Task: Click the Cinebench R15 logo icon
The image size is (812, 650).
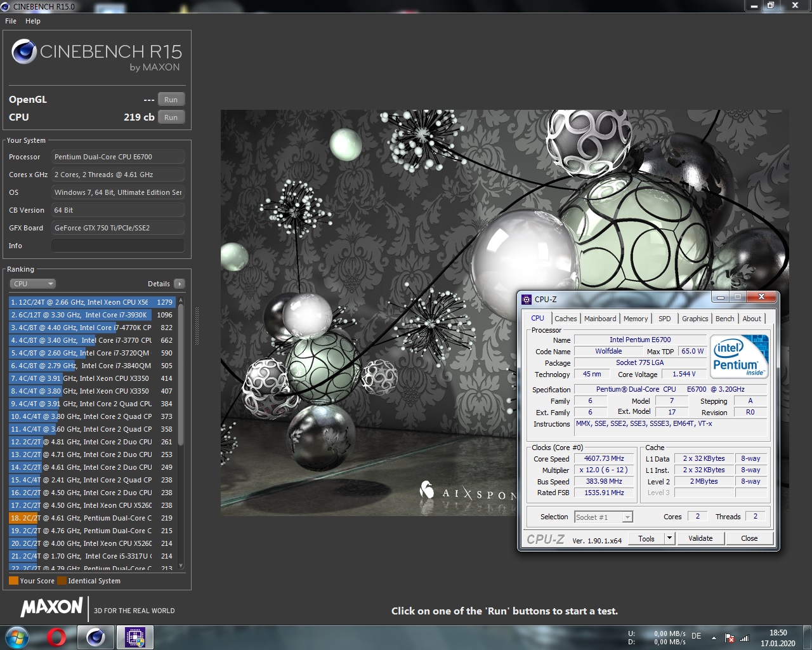Action: click(x=24, y=51)
